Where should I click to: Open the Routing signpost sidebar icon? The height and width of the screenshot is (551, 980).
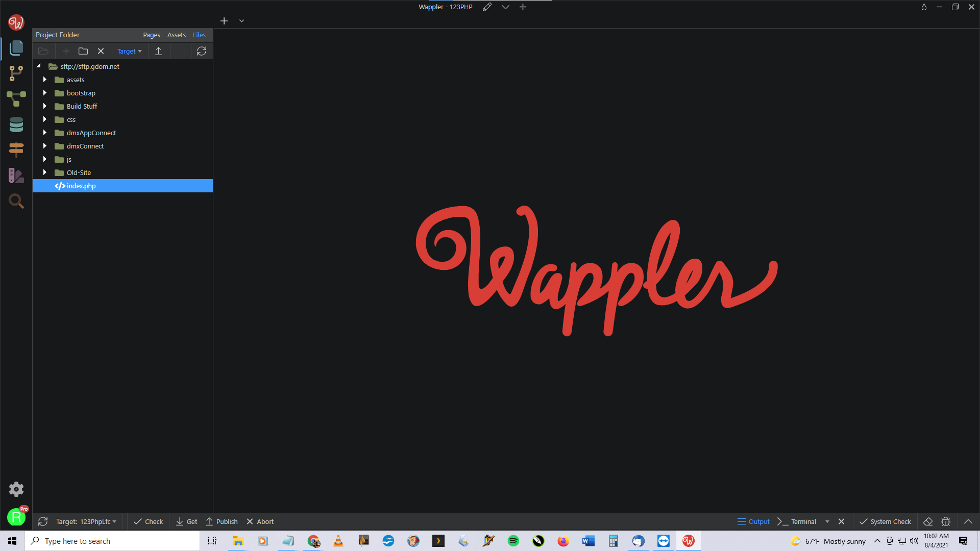16,149
